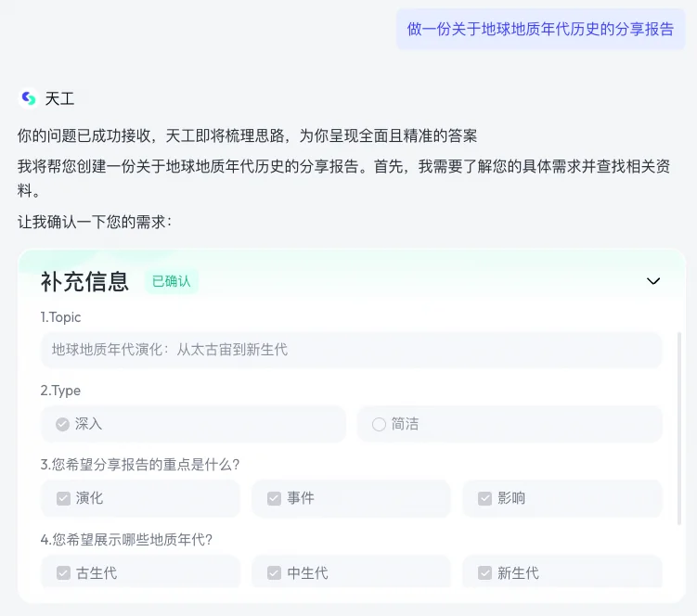Click the 2.Type field label

point(60,391)
